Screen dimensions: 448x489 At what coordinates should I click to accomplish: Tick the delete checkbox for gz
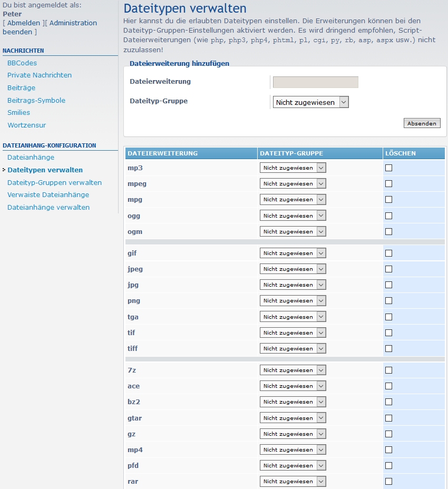pos(388,434)
